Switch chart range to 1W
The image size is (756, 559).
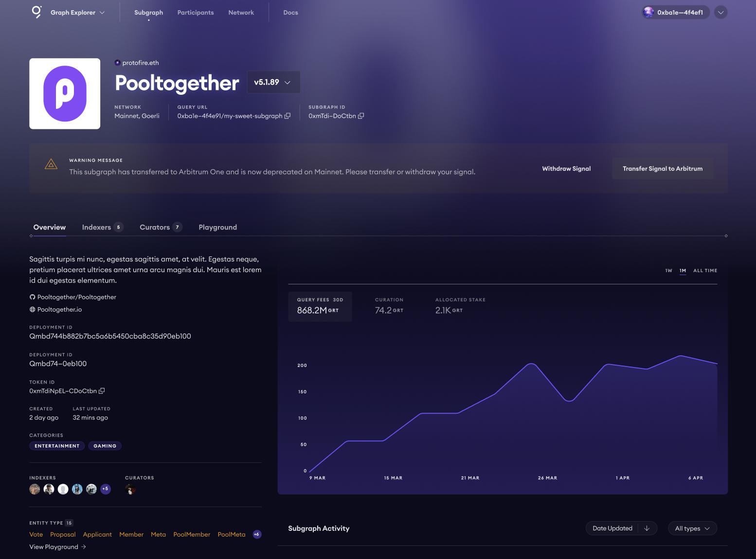(x=668, y=271)
